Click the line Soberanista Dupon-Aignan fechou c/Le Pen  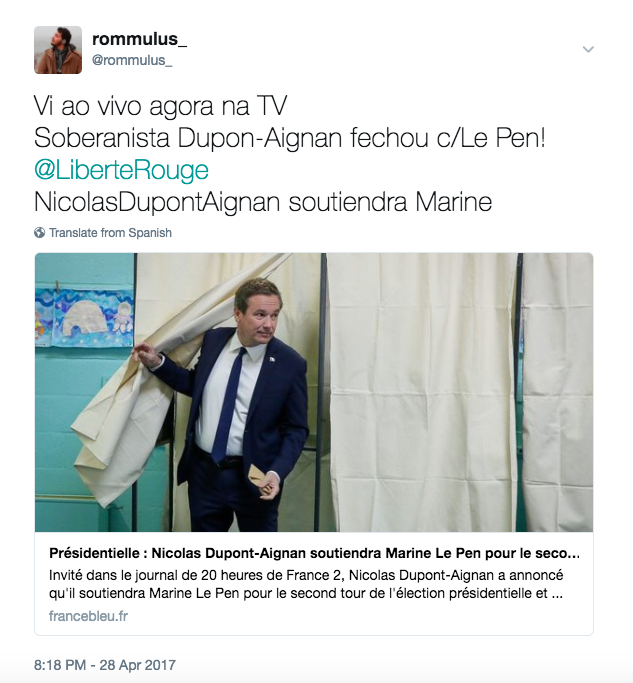tap(290, 138)
